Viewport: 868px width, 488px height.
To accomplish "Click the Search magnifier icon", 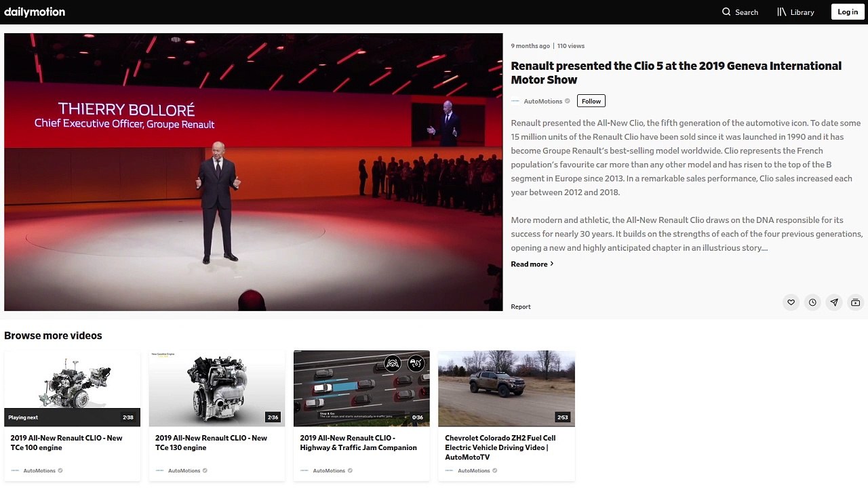I will [x=726, y=12].
